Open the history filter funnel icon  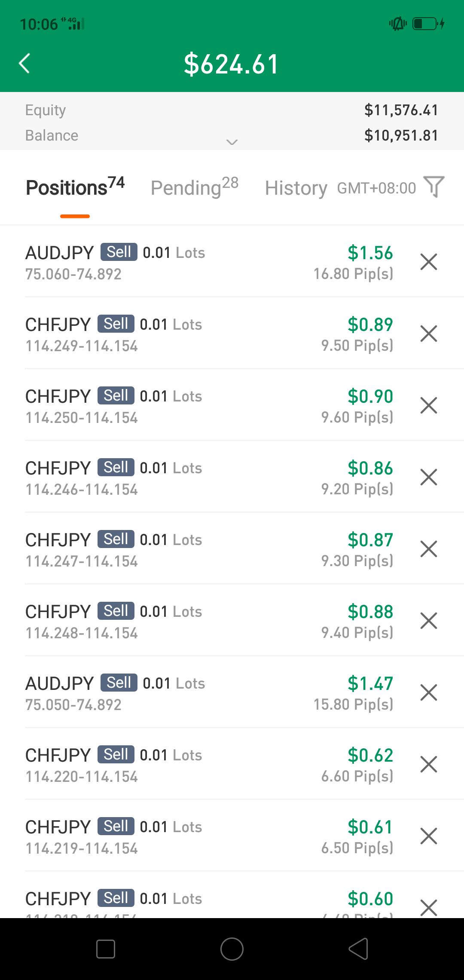[x=433, y=187]
